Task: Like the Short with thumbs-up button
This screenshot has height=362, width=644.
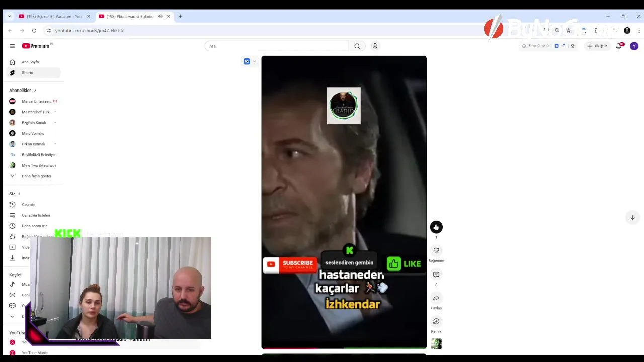Action: 436,227
